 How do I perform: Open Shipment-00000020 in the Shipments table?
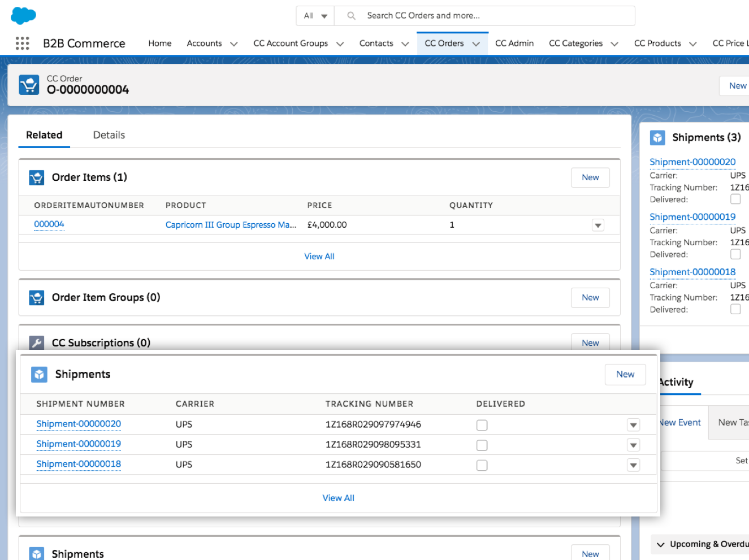coord(79,424)
